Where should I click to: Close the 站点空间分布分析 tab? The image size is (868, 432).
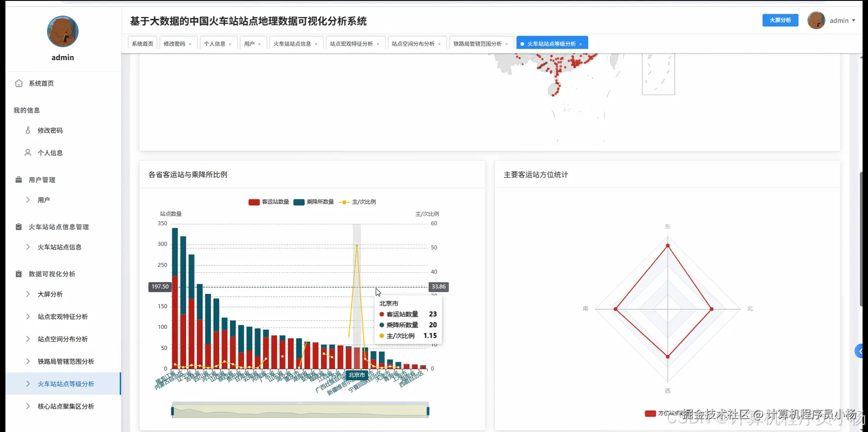coord(439,44)
